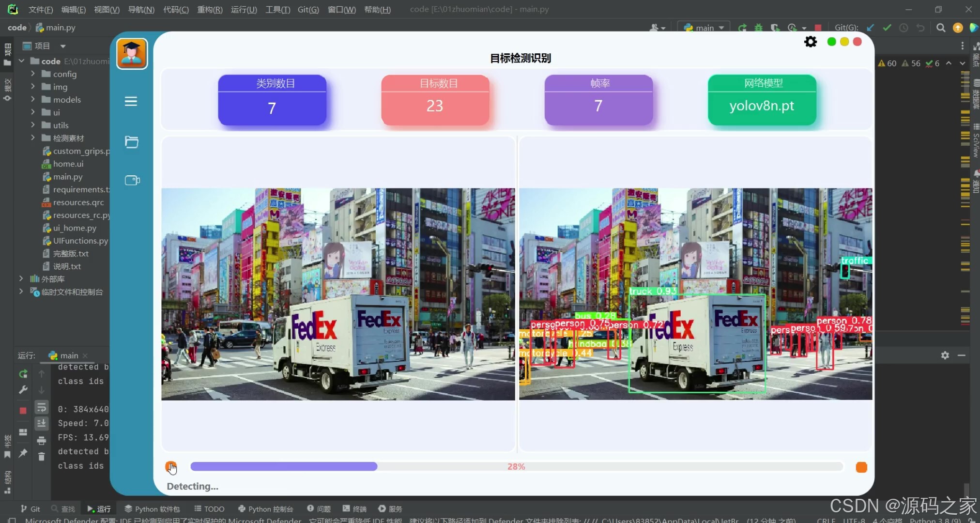This screenshot has height=523, width=980.
Task: Toggle soft-wrap in the run console
Action: [x=42, y=408]
